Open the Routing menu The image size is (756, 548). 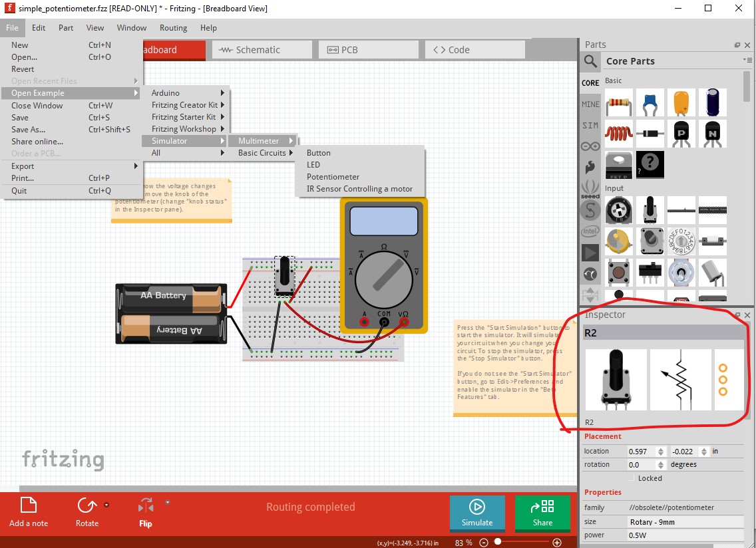[173, 28]
